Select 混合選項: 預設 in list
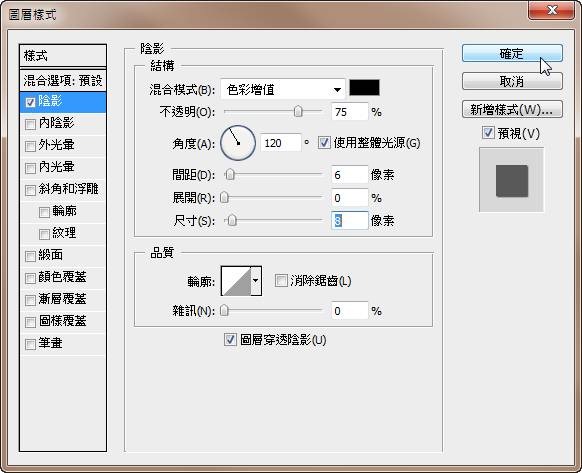This screenshot has height=473, width=582. click(x=63, y=80)
